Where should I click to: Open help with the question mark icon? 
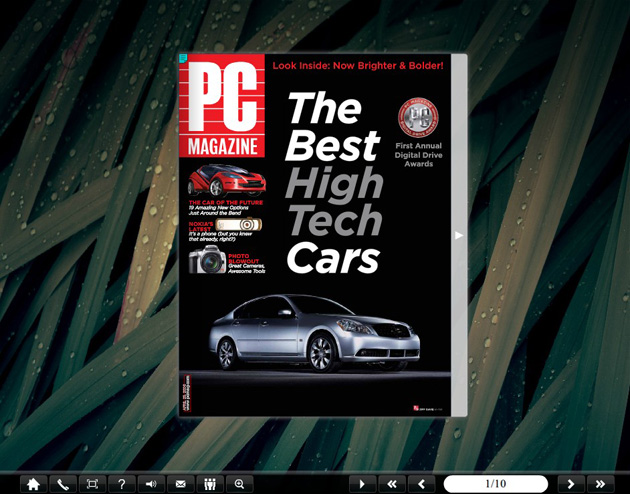tap(122, 484)
